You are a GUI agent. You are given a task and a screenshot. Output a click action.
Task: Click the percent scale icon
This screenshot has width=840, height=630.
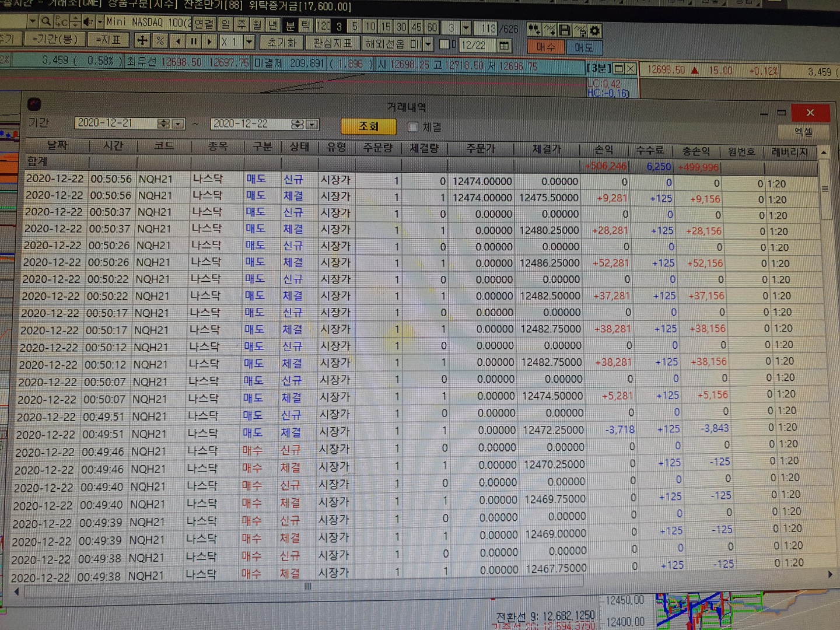(x=159, y=41)
